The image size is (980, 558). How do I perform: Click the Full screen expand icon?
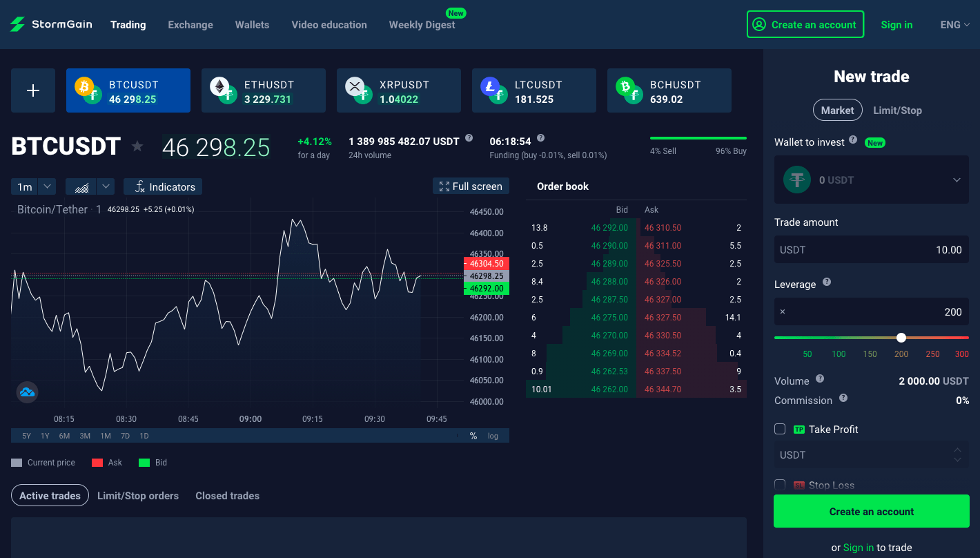[444, 186]
